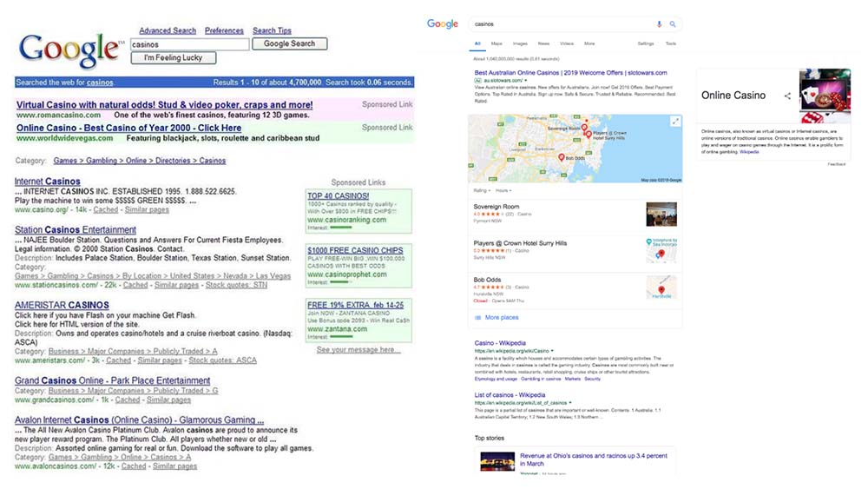
Task: Click the Wikipedia link in Online Casino panel
Action: coord(749,152)
